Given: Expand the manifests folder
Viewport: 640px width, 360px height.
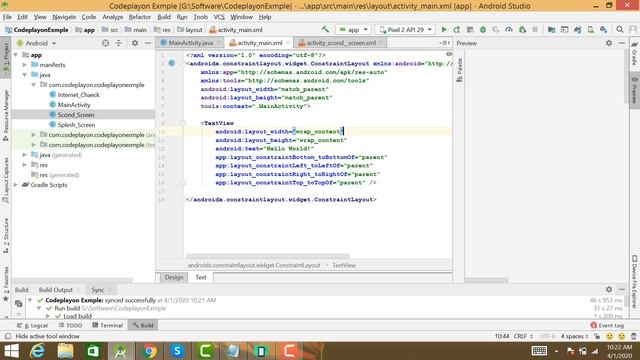Looking at the screenshot, I should [x=24, y=64].
